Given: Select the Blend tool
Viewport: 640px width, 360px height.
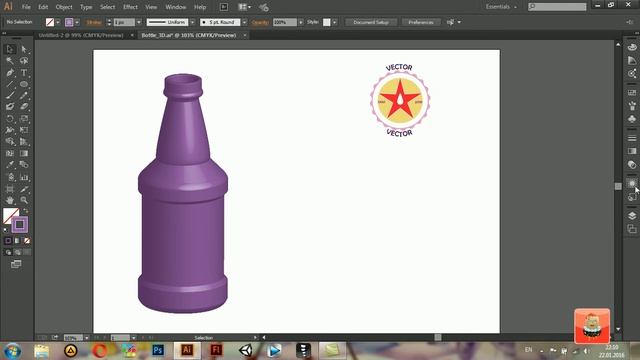Looking at the screenshot, I should click(x=24, y=165).
